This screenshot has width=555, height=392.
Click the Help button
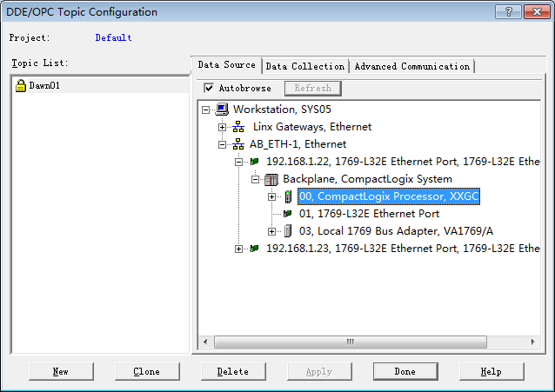coord(491,371)
